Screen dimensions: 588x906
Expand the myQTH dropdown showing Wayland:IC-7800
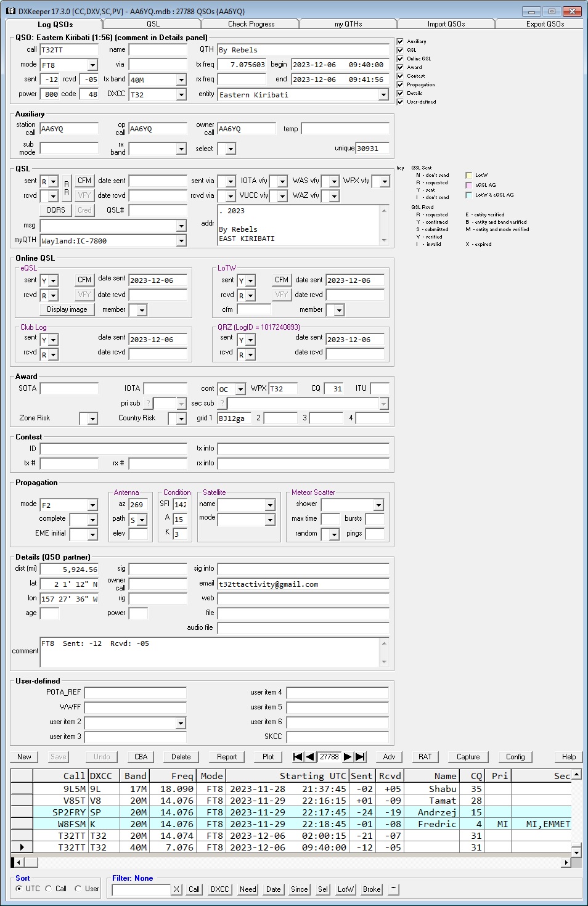(x=181, y=241)
